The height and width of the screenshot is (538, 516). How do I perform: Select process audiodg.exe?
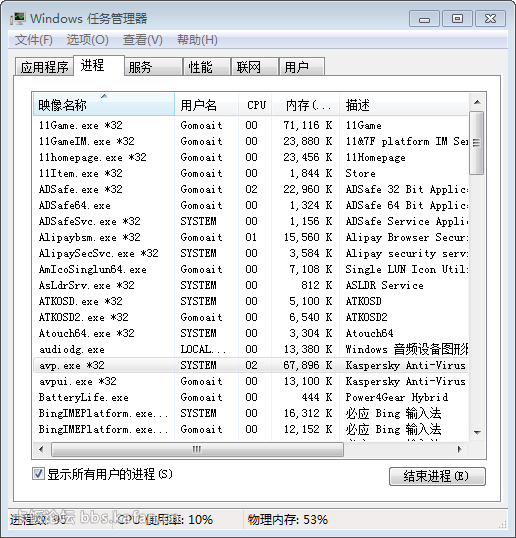pos(250,349)
